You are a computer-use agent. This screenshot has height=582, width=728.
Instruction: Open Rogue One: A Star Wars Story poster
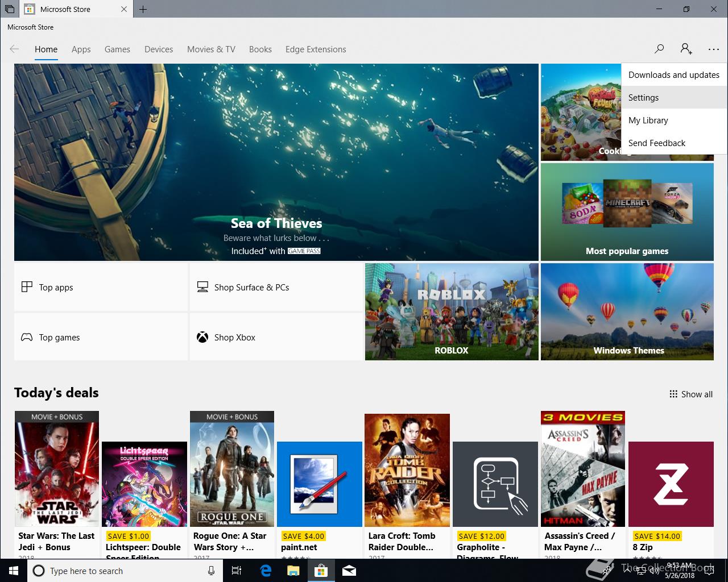[232, 469]
